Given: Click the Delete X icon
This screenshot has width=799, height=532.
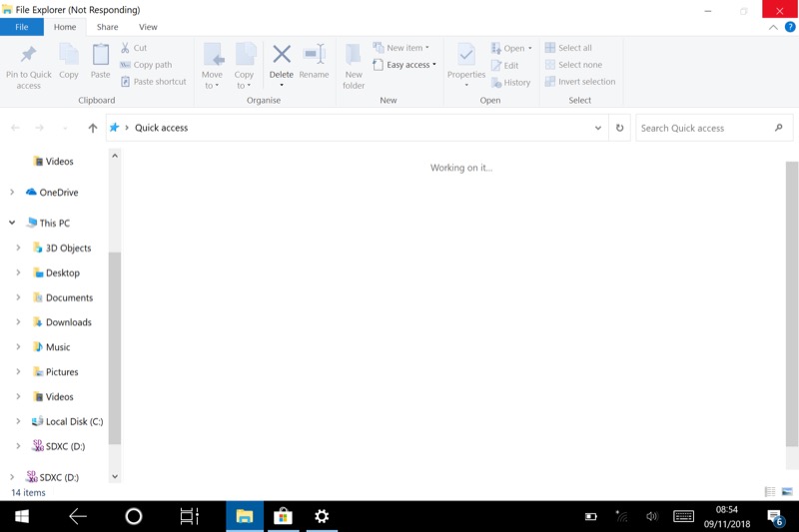Looking at the screenshot, I should coord(282,54).
